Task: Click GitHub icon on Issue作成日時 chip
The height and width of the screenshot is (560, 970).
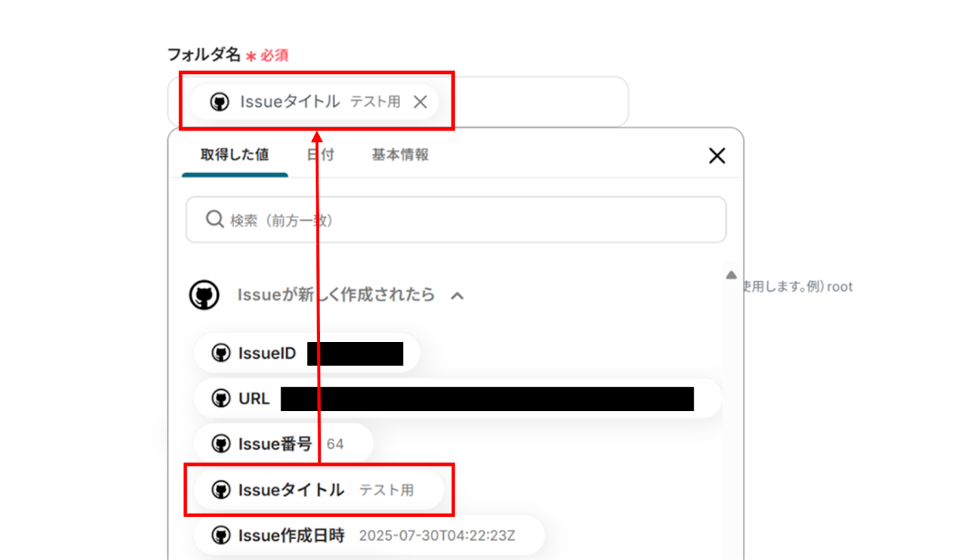Action: [x=221, y=535]
